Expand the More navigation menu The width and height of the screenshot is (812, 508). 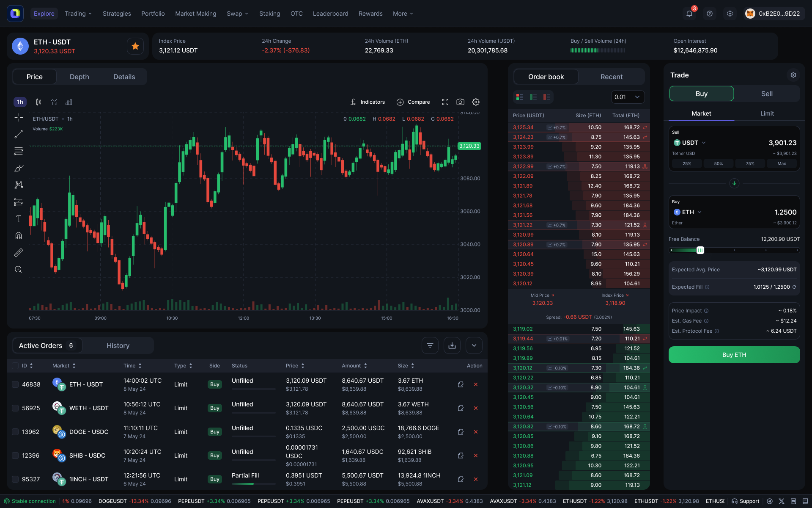(402, 13)
